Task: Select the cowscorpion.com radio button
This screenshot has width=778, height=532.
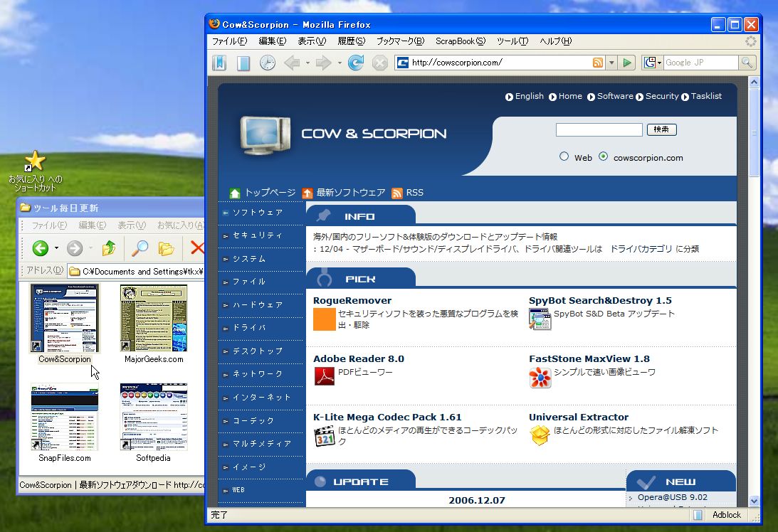Action: 603,156
